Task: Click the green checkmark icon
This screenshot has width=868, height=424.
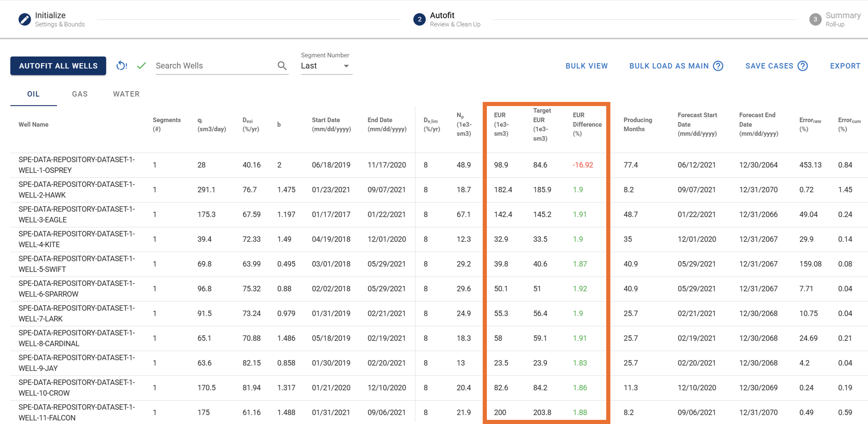Action: (x=141, y=66)
